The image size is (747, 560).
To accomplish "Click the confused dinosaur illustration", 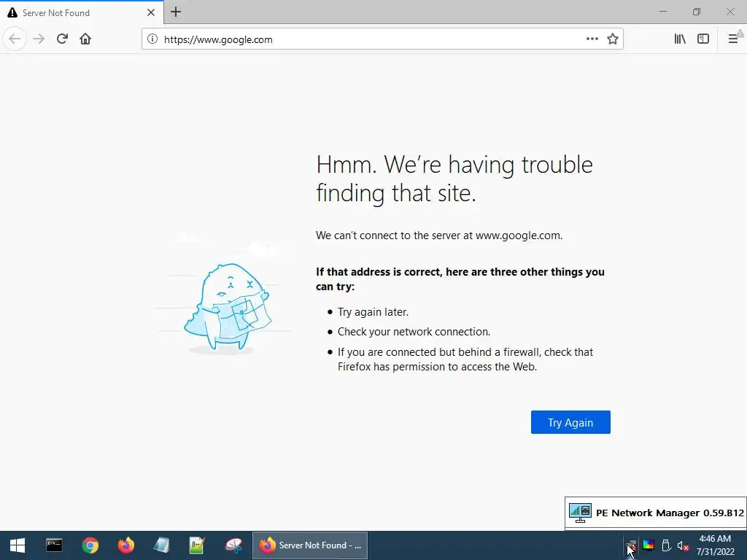I will point(228,307).
